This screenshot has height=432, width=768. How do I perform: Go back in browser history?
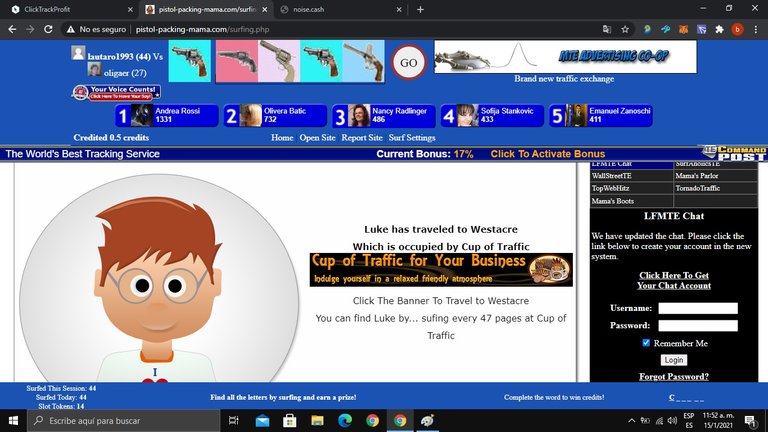[x=12, y=29]
